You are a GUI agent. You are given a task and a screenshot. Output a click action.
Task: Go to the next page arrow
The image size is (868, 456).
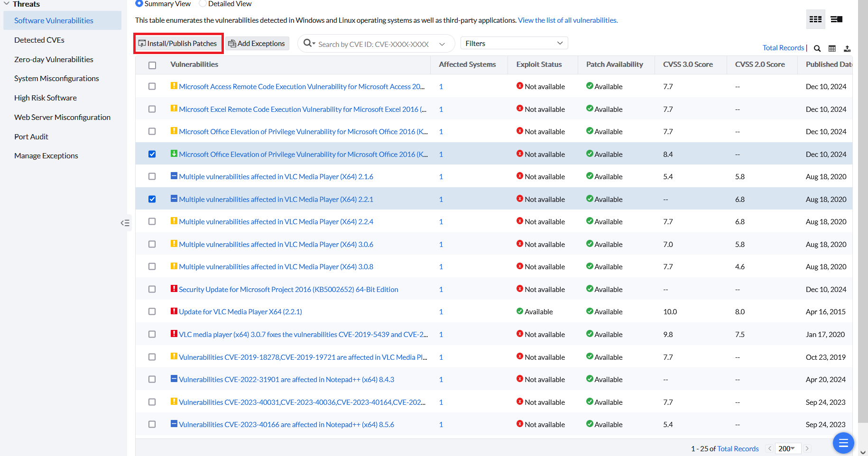point(807,448)
